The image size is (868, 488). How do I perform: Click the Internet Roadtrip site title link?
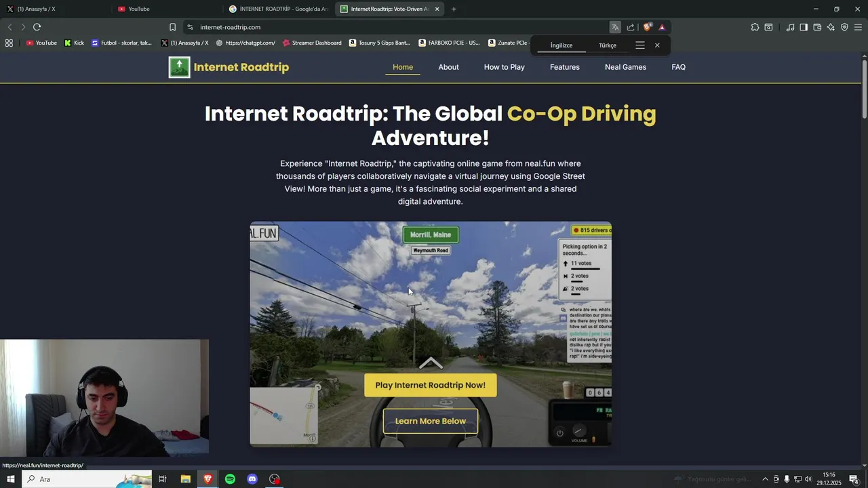point(241,67)
